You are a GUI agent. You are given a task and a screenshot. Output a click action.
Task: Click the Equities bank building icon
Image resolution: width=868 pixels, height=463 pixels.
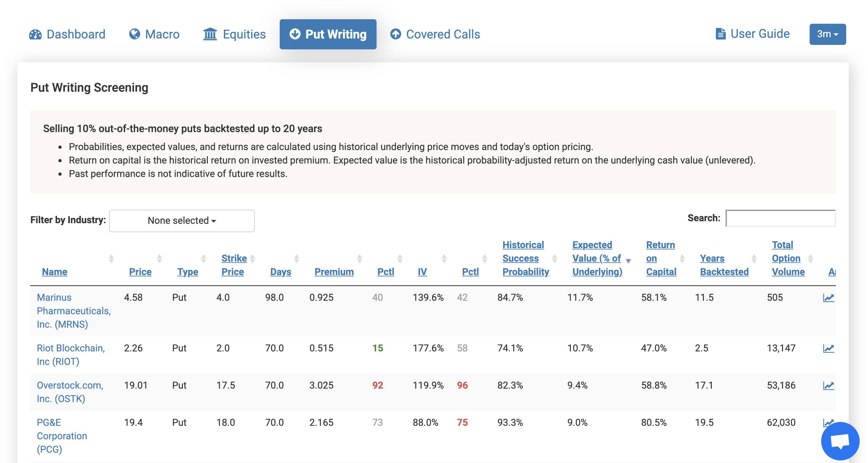point(210,34)
